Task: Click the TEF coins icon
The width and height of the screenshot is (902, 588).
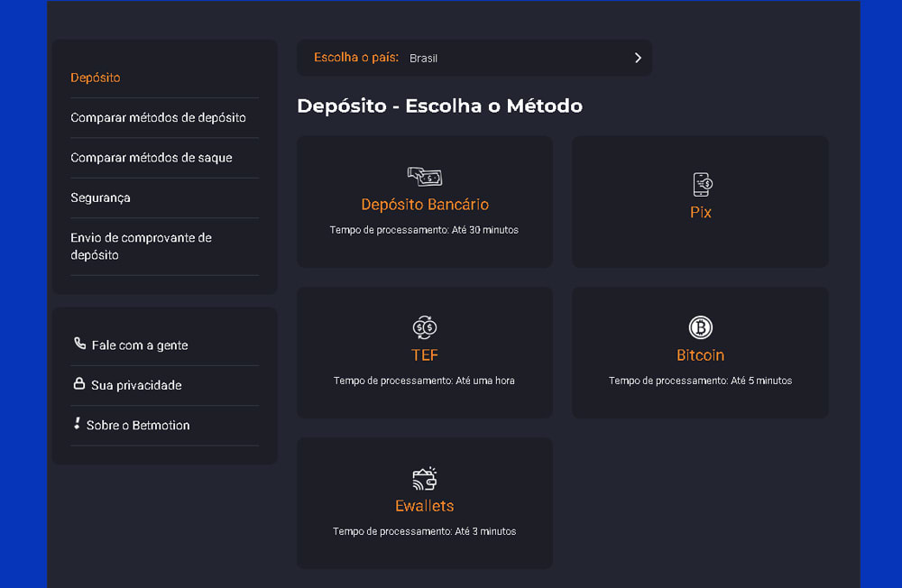Action: point(424,327)
